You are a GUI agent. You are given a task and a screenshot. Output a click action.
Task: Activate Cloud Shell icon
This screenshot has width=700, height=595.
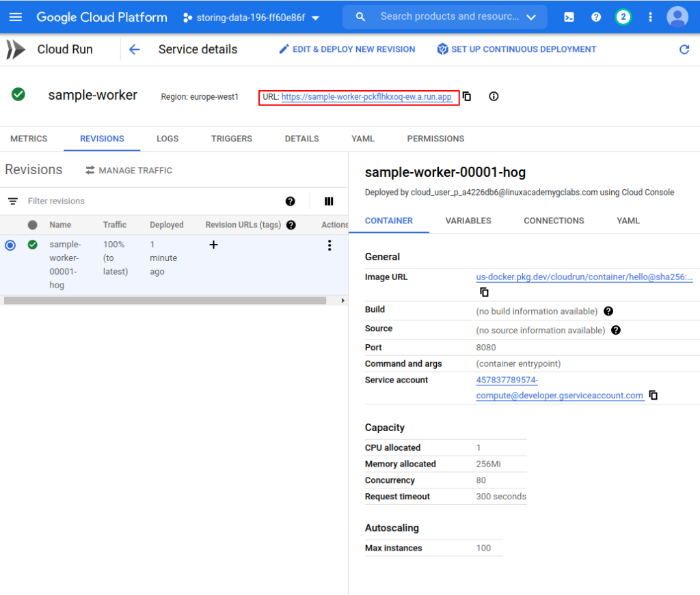click(569, 17)
